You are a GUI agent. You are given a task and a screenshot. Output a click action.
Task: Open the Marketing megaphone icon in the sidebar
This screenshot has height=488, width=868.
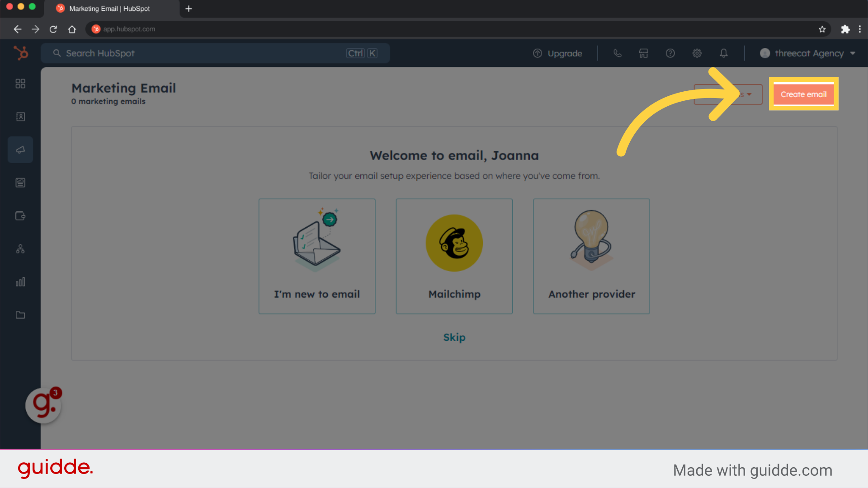pos(20,150)
